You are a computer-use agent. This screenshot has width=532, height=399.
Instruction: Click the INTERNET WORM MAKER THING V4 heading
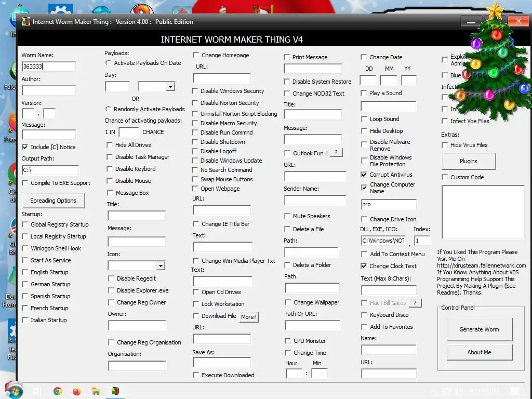point(232,39)
